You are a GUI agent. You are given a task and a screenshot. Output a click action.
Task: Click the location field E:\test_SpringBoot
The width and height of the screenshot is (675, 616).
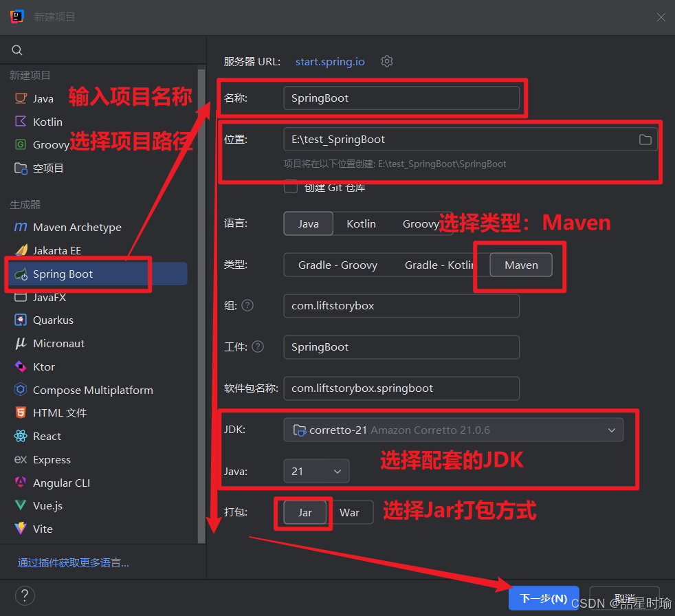[x=470, y=140]
